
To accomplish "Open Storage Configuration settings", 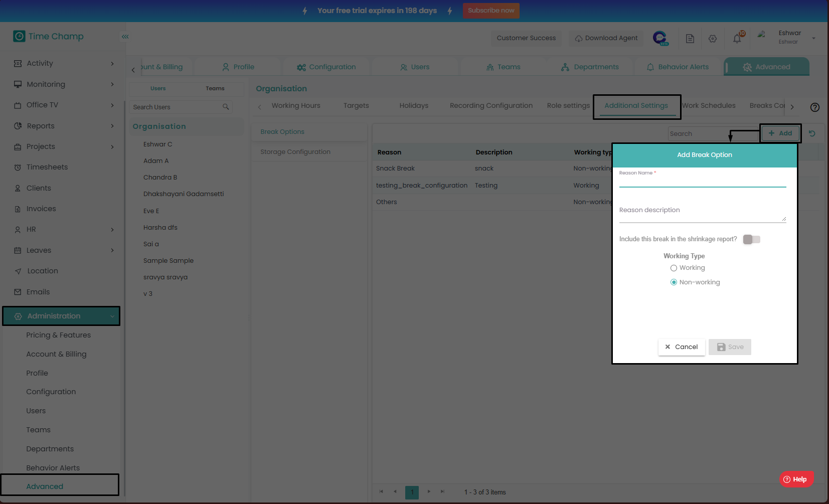I will click(x=295, y=152).
